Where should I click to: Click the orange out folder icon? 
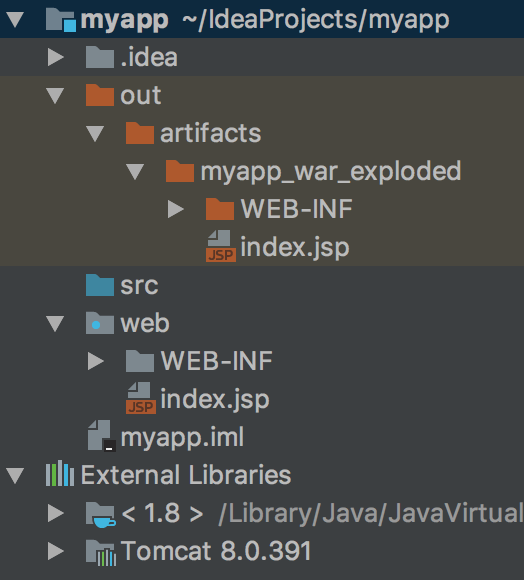point(99,95)
